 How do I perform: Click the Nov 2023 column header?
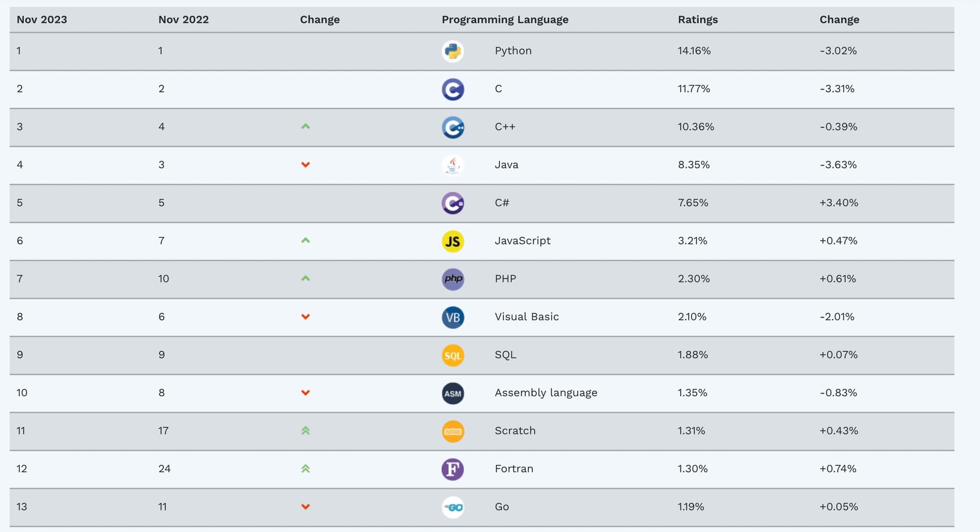tap(42, 19)
